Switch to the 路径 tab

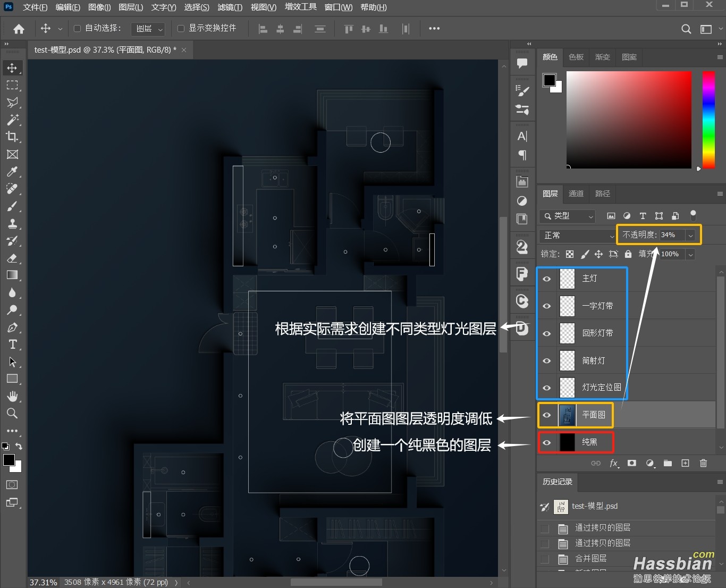(603, 194)
